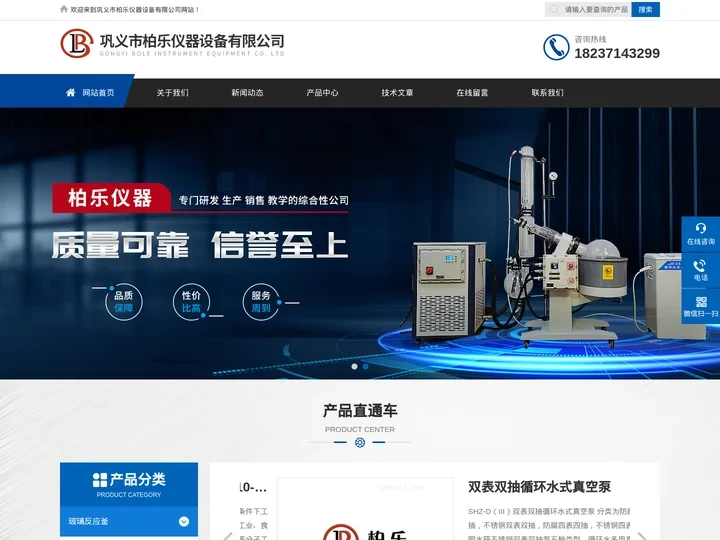Viewport: 720px width, 540px height.
Task: Open the 网站首页 nav tab
Action: tap(67, 92)
